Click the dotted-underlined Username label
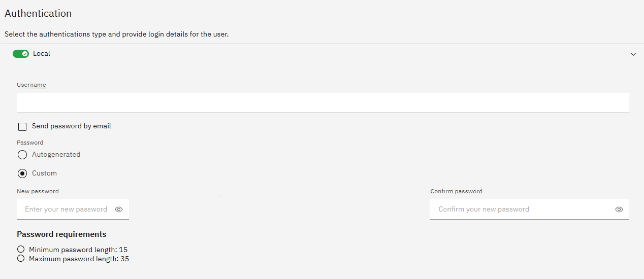This screenshot has width=644, height=279. (31, 85)
